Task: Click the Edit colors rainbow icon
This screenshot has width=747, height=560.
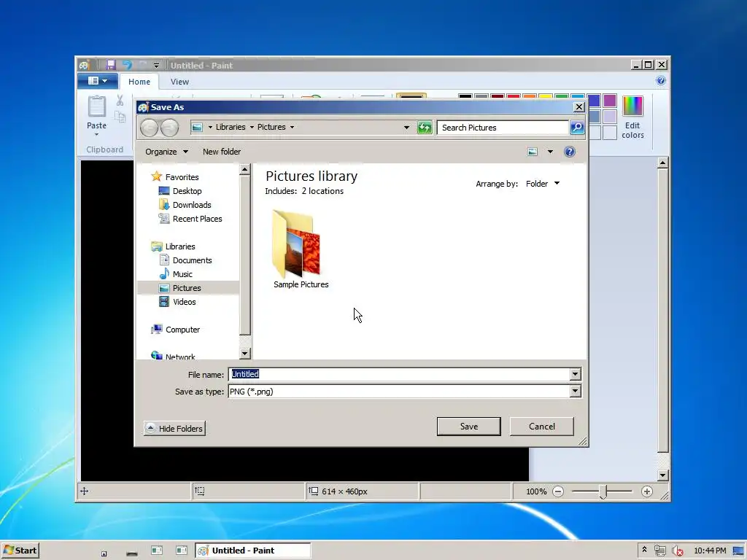Action: point(632,106)
